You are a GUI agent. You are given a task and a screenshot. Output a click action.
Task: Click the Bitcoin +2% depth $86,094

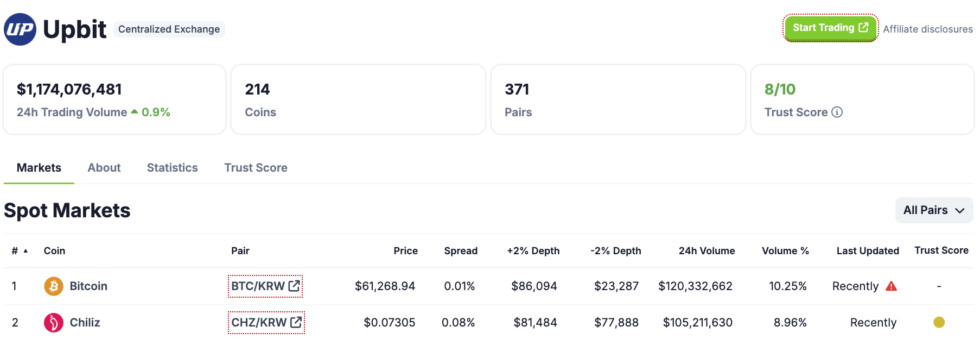[x=534, y=286]
